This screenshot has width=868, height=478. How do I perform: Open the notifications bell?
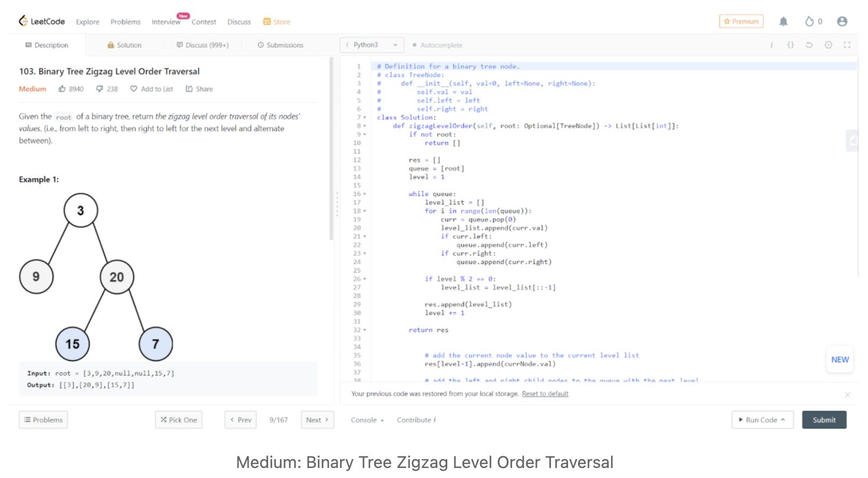pyautogui.click(x=783, y=22)
